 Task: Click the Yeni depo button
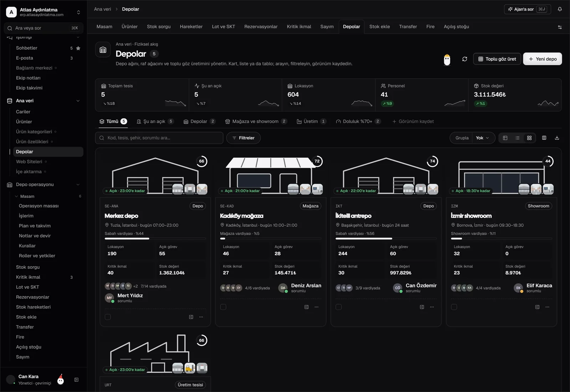point(543,59)
